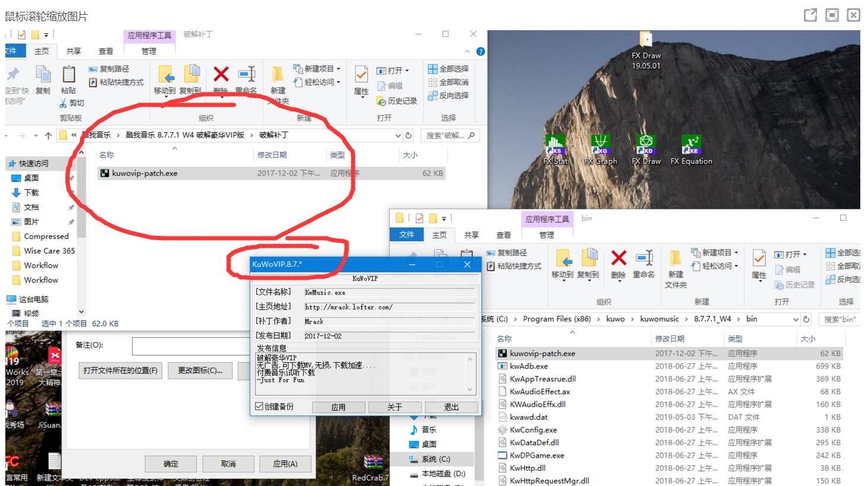Screen dimensions: 868x486
Task: Select 这台电脑 in 破解补丁 window sidebar
Action: pos(34,299)
